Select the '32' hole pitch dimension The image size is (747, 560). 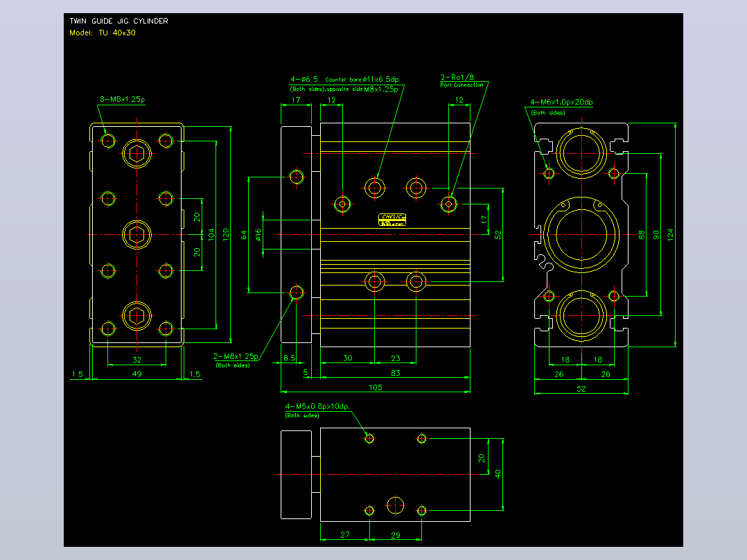pyautogui.click(x=137, y=360)
